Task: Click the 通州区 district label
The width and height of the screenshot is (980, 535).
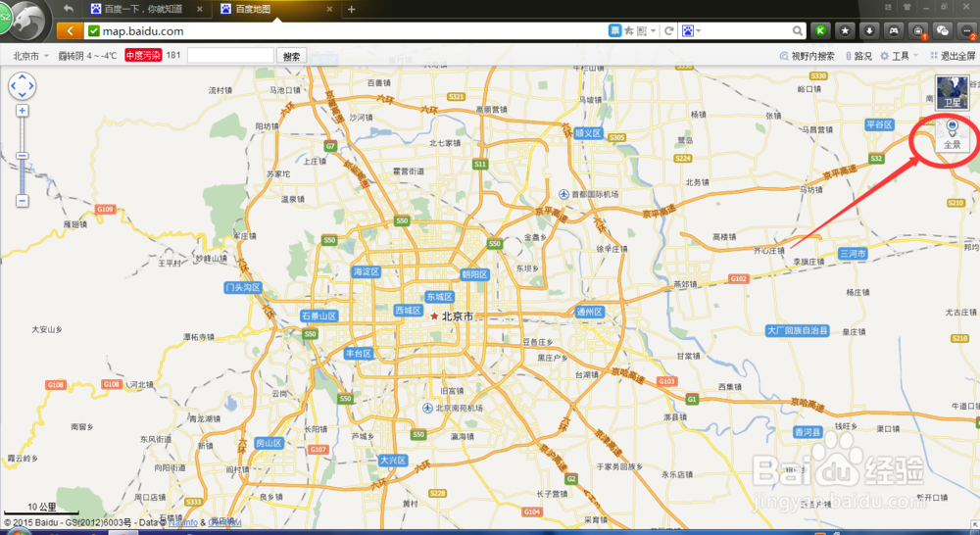Action: click(590, 312)
